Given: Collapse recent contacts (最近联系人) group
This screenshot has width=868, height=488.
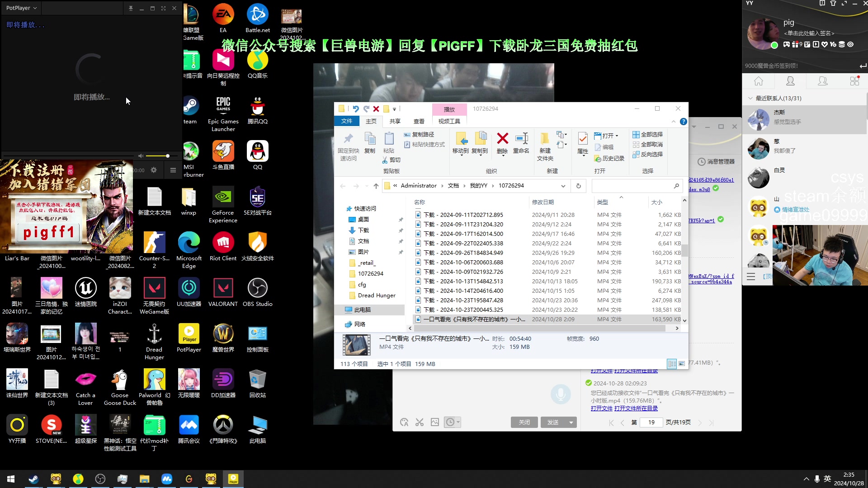Looking at the screenshot, I should 750,98.
